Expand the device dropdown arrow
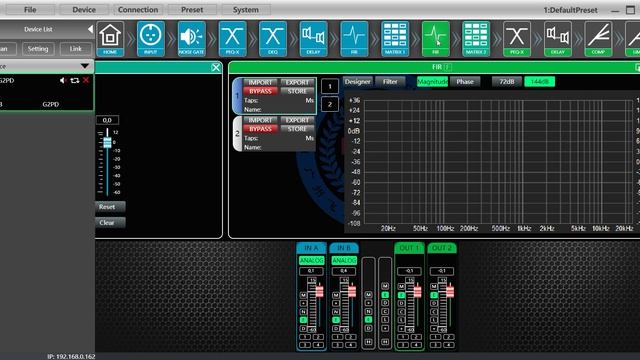Screen dimensions: 640x360 (84, 66)
